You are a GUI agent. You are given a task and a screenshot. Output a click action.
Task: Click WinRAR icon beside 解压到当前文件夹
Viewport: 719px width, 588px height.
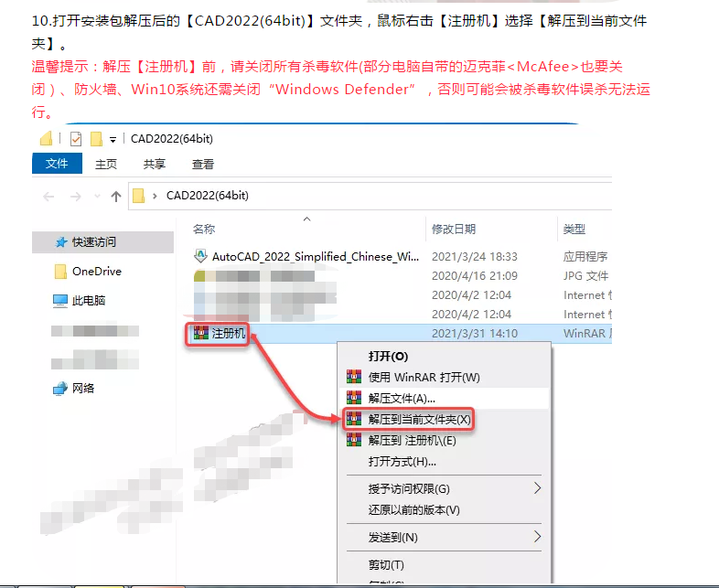[354, 419]
